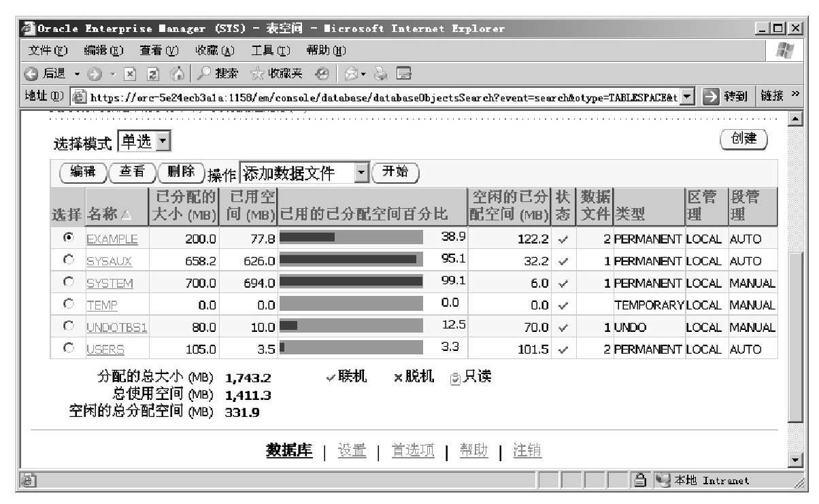
Task: Open the EXAMPLE tablespace link
Action: coord(112,239)
